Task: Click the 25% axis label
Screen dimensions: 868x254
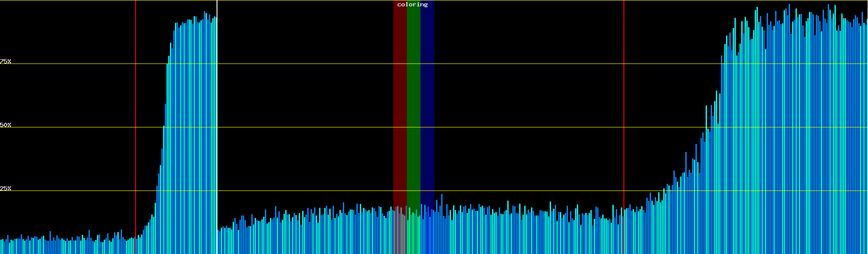Action: [6, 188]
